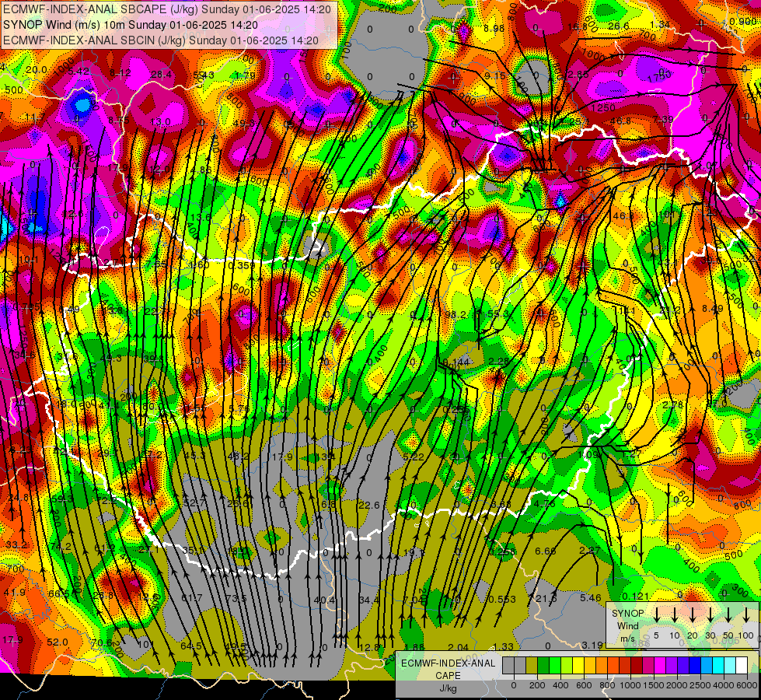Click the 20 m/s wind arrow in legend
This screenshot has width=761, height=700.
[692, 614]
